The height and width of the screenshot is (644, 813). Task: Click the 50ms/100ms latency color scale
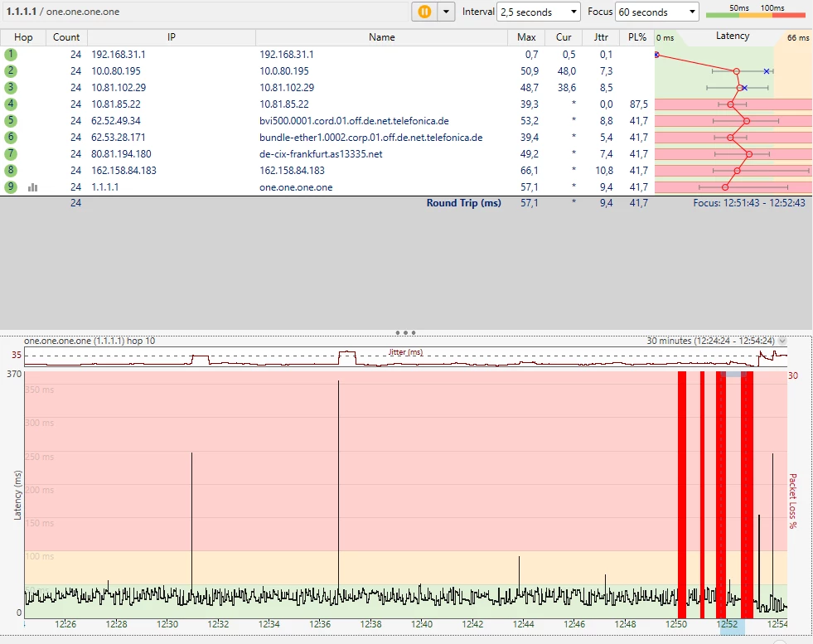click(x=756, y=12)
